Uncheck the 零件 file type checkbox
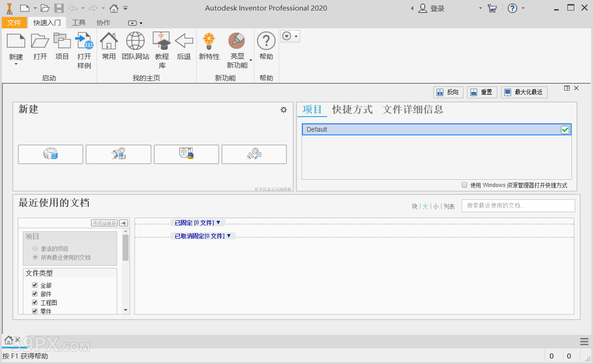 pyautogui.click(x=35, y=311)
